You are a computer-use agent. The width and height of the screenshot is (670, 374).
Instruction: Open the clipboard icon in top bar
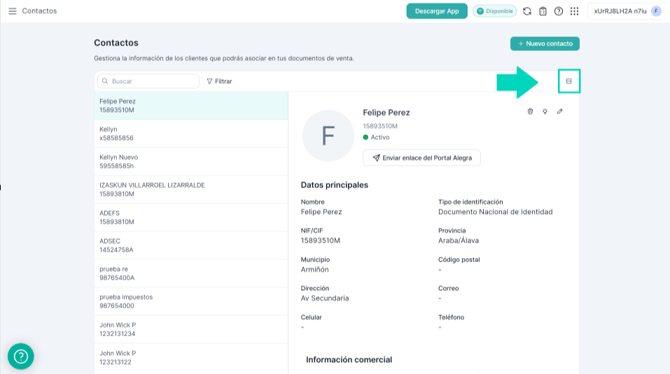pos(543,11)
